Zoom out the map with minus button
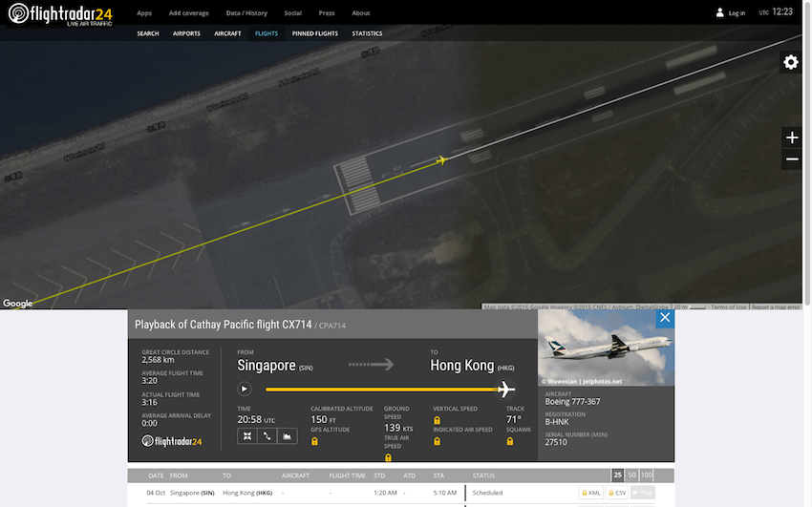 point(792,159)
